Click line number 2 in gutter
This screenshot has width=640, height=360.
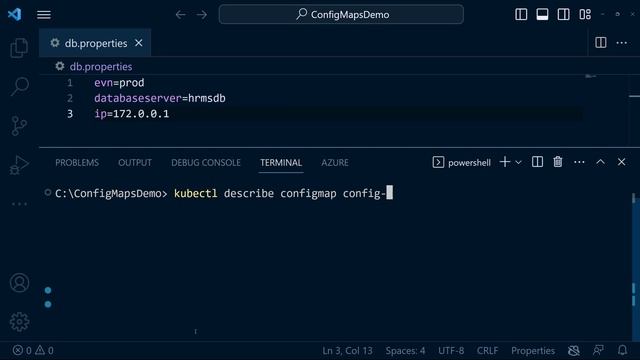(70, 98)
